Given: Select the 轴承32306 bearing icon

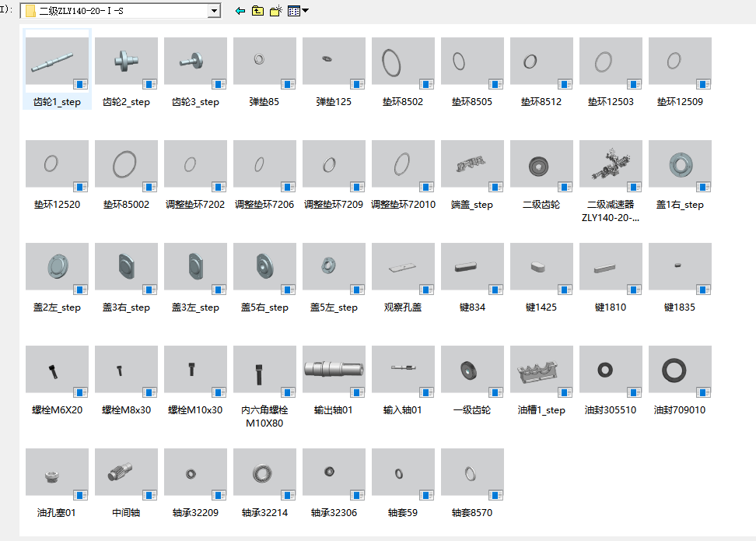Looking at the screenshot, I should point(334,475).
